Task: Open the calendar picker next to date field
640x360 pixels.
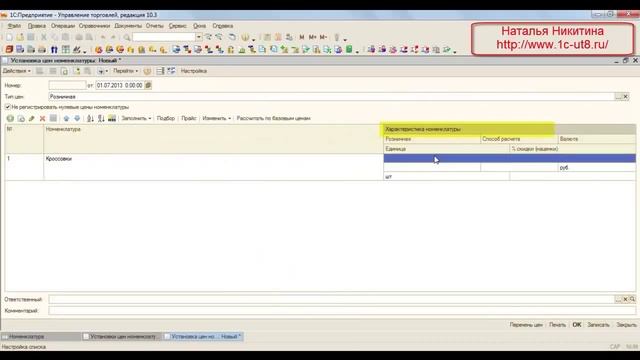Action: (x=148, y=85)
